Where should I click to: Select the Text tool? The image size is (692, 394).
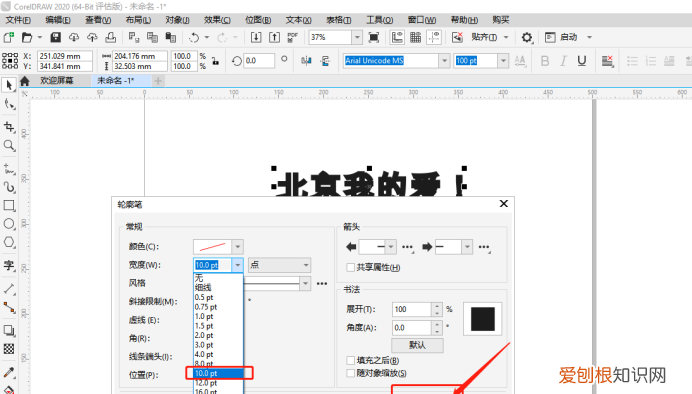[x=9, y=265]
